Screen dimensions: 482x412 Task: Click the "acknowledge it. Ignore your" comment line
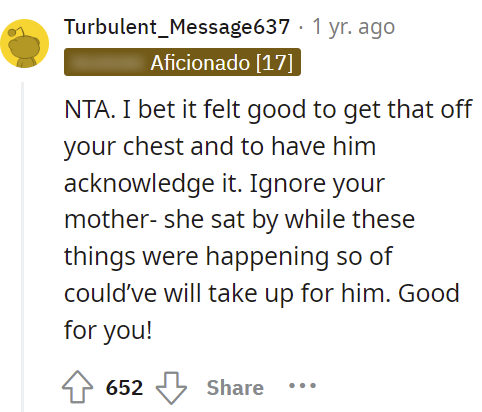(x=225, y=183)
